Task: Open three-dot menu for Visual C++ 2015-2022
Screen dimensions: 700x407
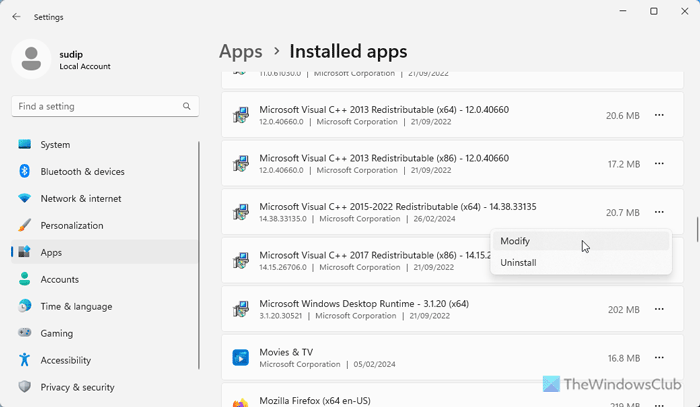Action: click(x=659, y=212)
